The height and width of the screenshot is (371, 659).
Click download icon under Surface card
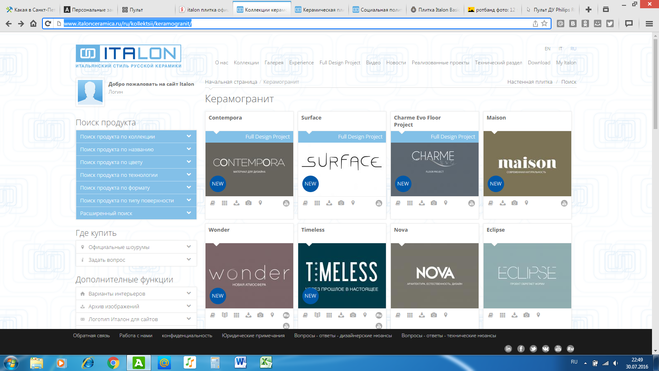[329, 203]
